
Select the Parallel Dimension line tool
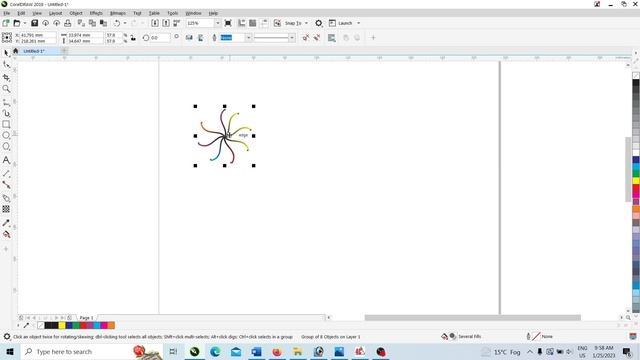coord(6,173)
